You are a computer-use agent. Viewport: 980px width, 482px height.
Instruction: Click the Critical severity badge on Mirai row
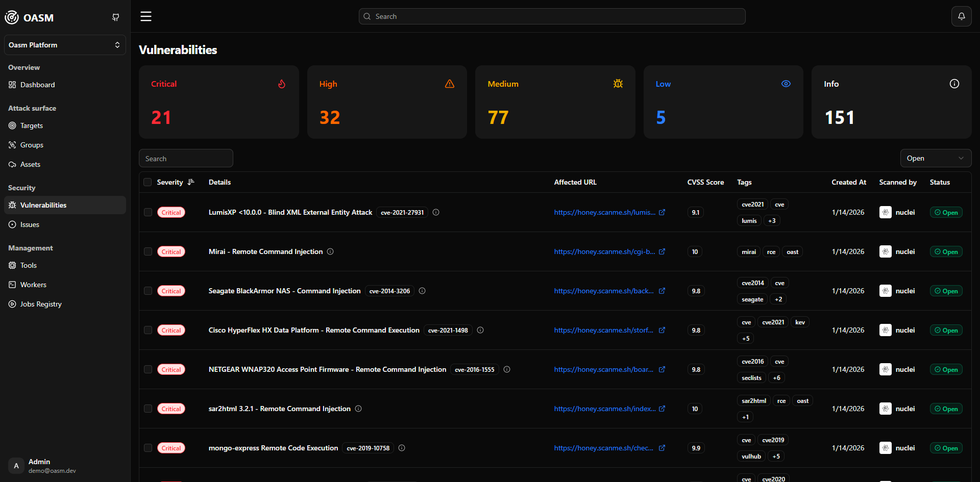tap(171, 251)
